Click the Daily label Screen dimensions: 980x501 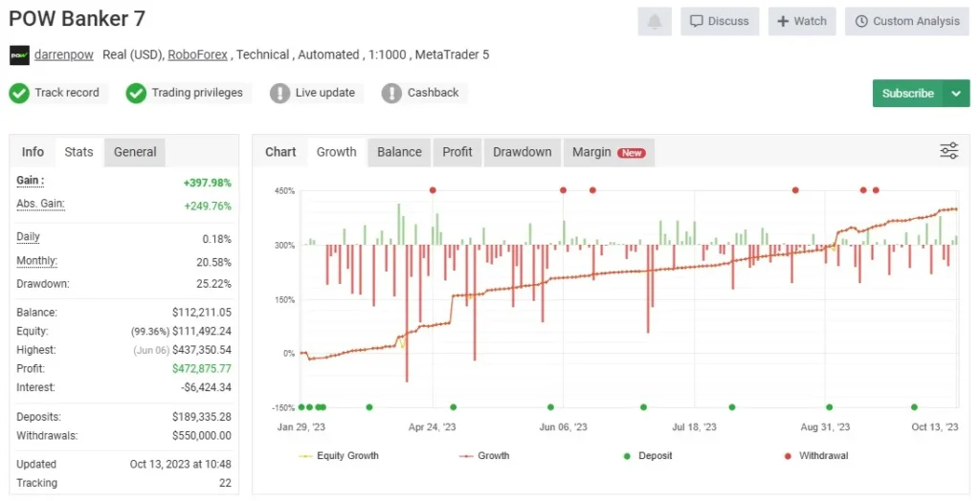pos(28,237)
